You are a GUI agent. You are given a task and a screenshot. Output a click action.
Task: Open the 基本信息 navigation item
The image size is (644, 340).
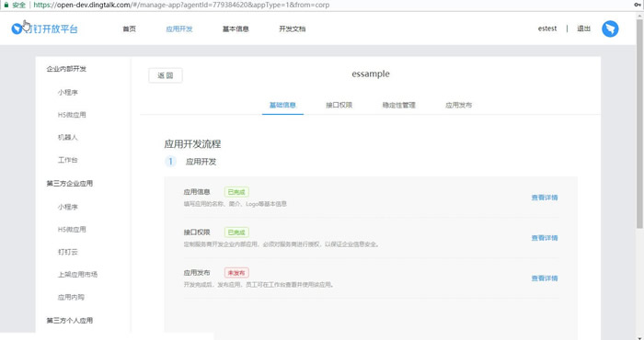[x=236, y=28]
